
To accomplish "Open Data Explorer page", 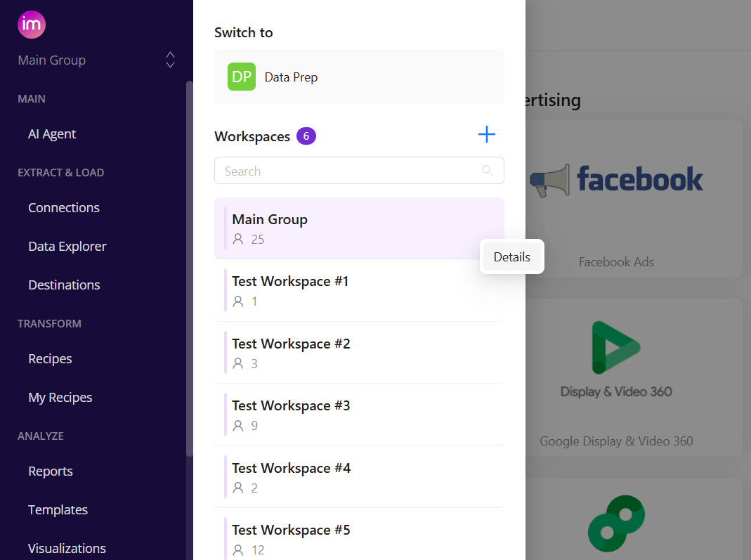I will [x=67, y=247].
